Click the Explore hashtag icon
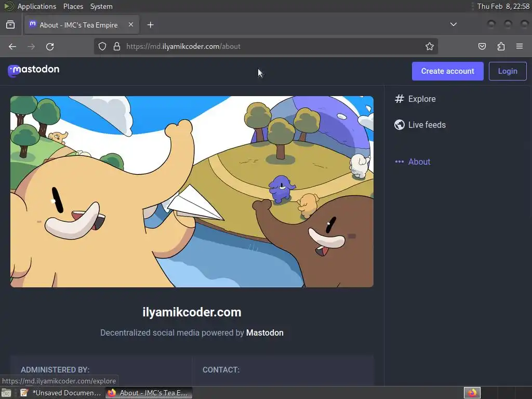This screenshot has height=399, width=532. 400,99
